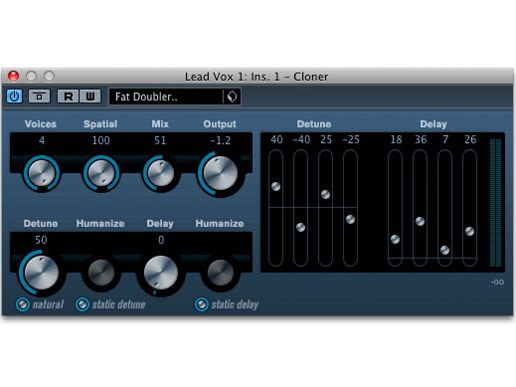This screenshot has height=387, width=516.
Task: Click the lower-left Detune knob
Action: pos(41,273)
